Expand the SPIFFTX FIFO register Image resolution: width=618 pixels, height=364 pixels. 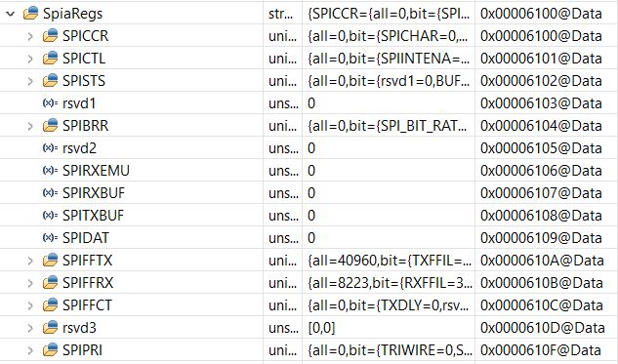30,261
